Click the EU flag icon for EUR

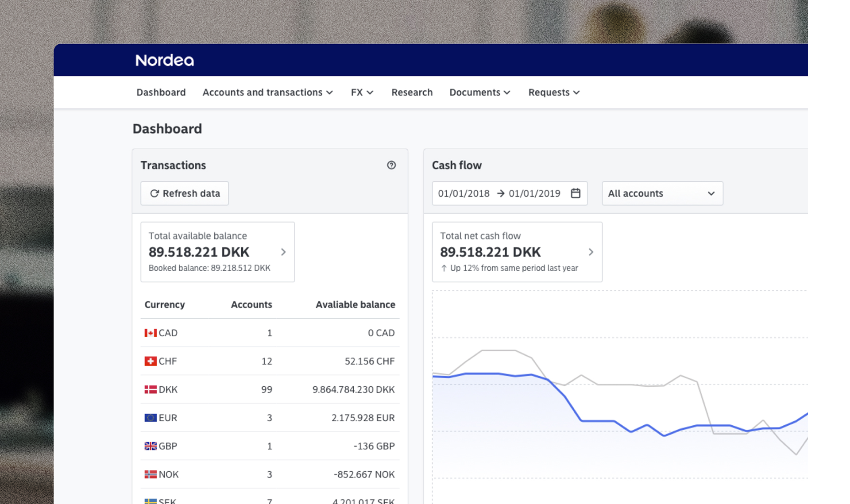[x=150, y=418]
